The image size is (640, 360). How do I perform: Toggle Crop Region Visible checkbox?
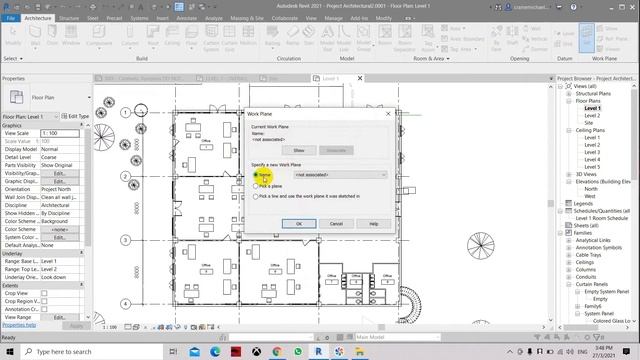[x=44, y=301]
